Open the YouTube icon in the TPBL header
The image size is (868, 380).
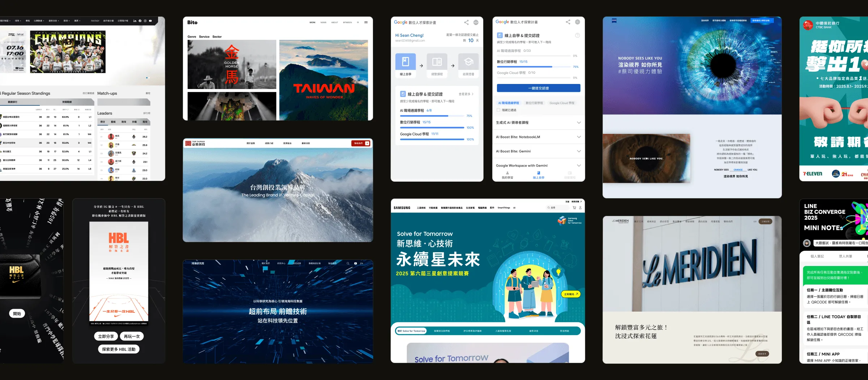150,21
